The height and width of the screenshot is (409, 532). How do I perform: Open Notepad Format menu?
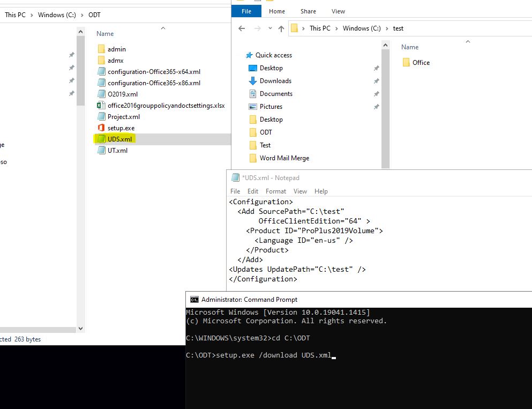tap(276, 191)
